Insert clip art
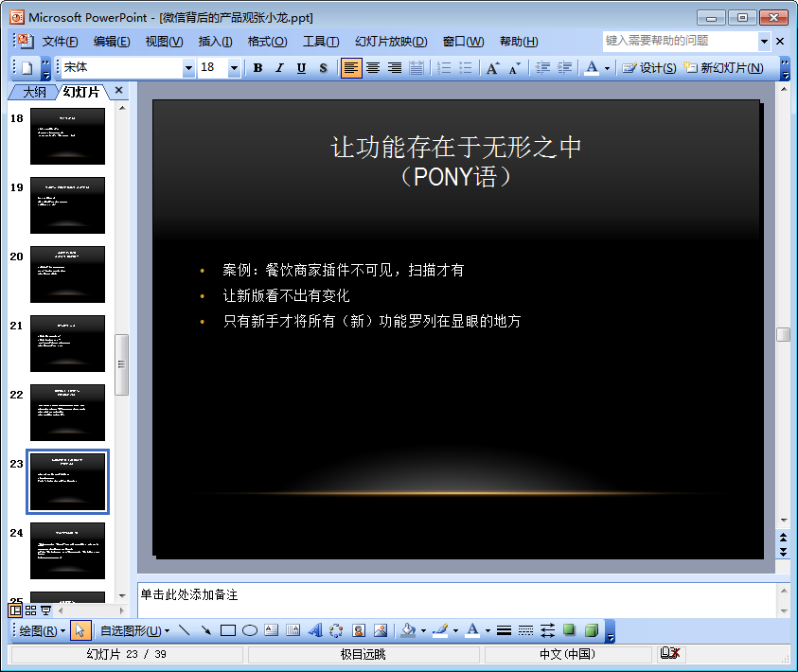This screenshot has width=798, height=672. point(359,630)
